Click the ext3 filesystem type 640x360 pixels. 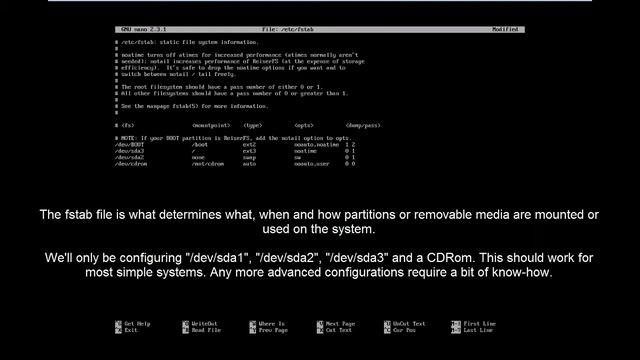pos(249,151)
